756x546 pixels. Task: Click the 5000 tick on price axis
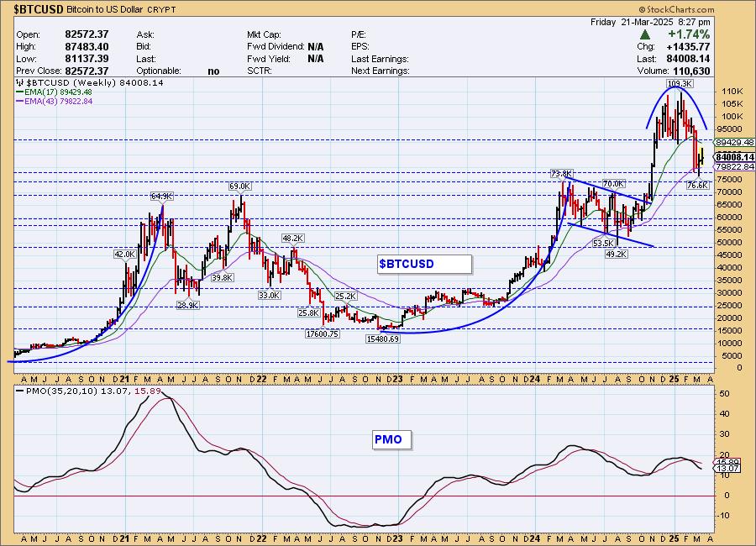[x=732, y=356]
